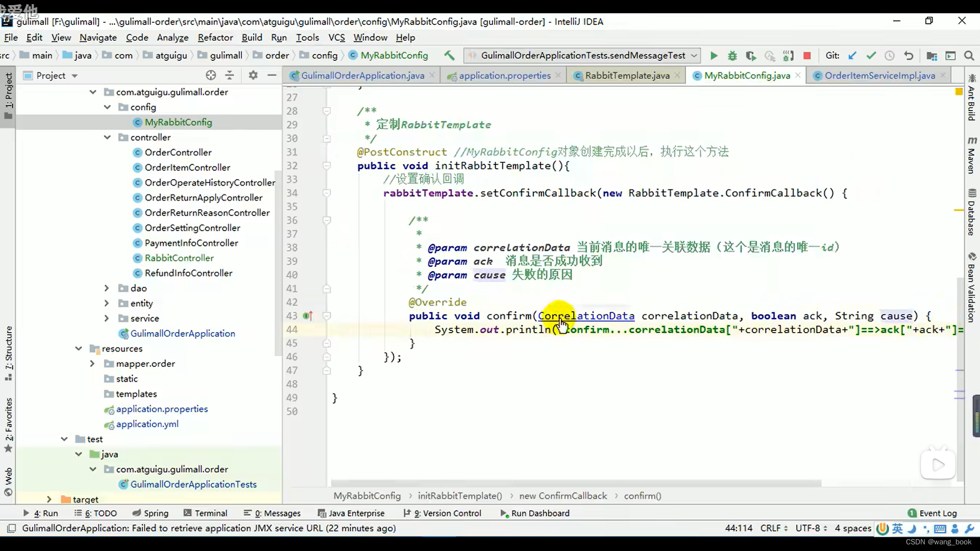Start debugging with the bug icon

coord(732,56)
